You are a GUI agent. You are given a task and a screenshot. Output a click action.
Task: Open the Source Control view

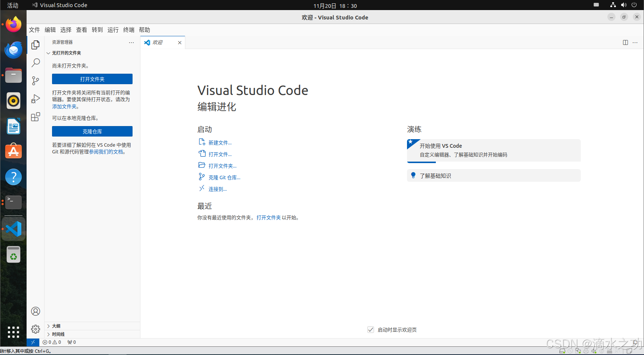pos(36,81)
